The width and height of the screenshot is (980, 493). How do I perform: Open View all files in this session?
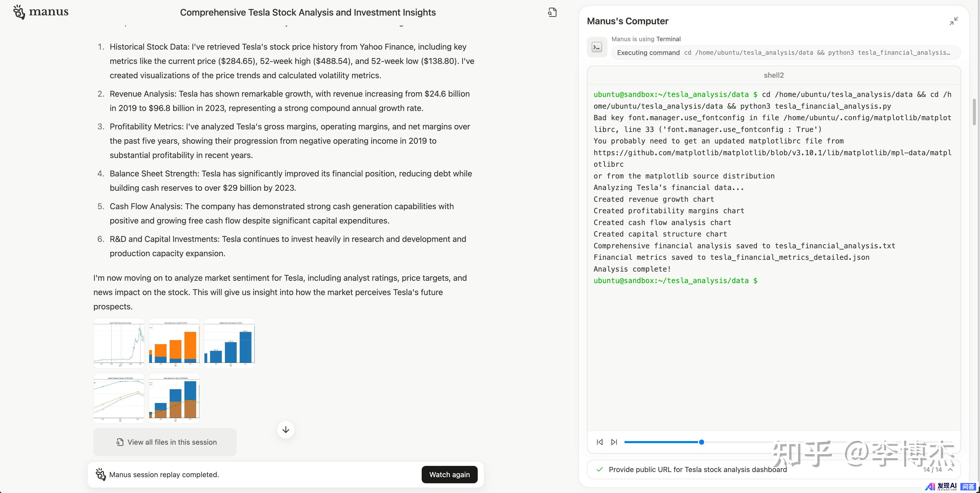[x=165, y=442]
